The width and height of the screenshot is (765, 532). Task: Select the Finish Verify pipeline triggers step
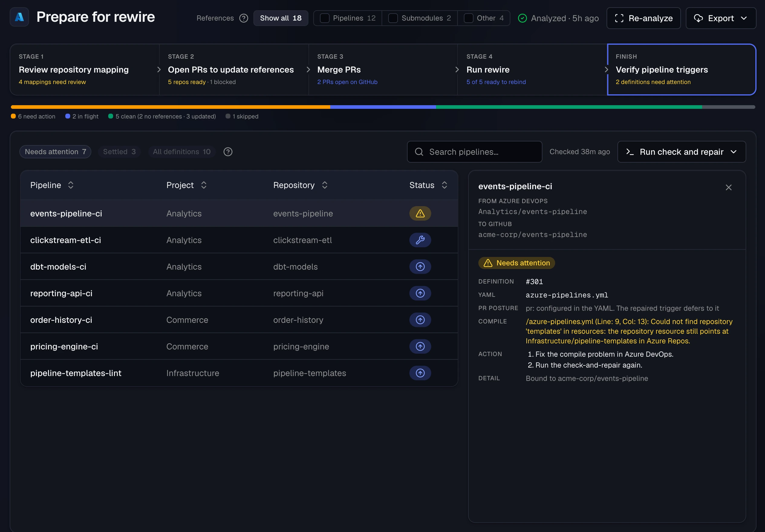(681, 69)
